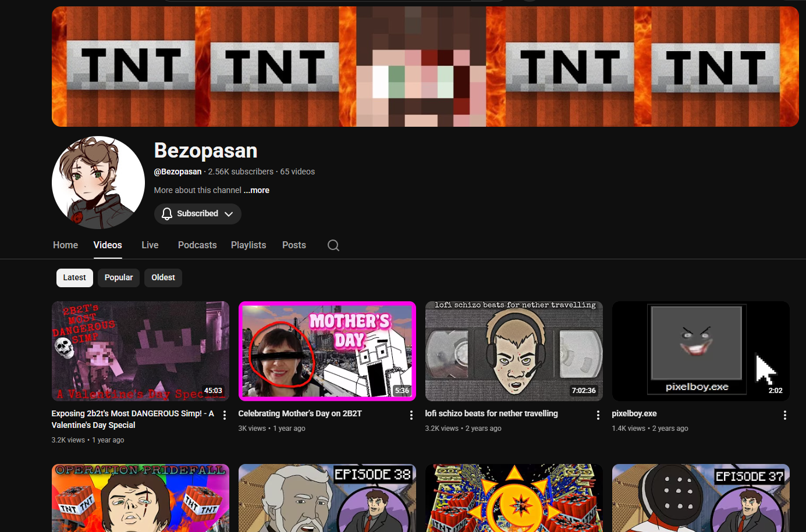Viewport: 806px width, 532px height.
Task: Open options menu for pixelboy.exe video
Action: point(785,415)
